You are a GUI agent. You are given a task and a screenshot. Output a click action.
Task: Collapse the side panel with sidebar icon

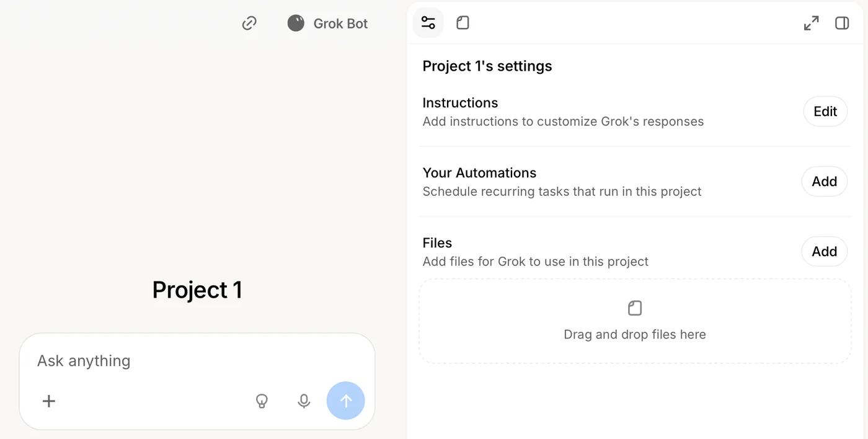842,23
